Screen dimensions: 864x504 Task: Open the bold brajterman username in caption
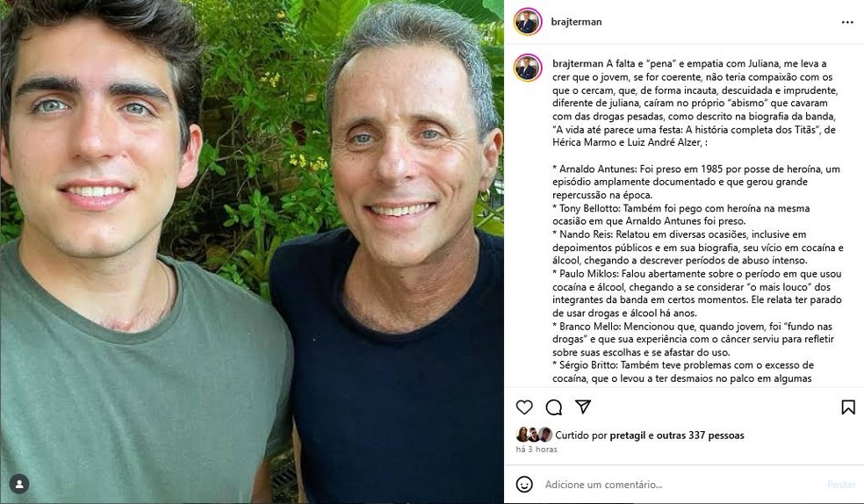click(x=578, y=64)
